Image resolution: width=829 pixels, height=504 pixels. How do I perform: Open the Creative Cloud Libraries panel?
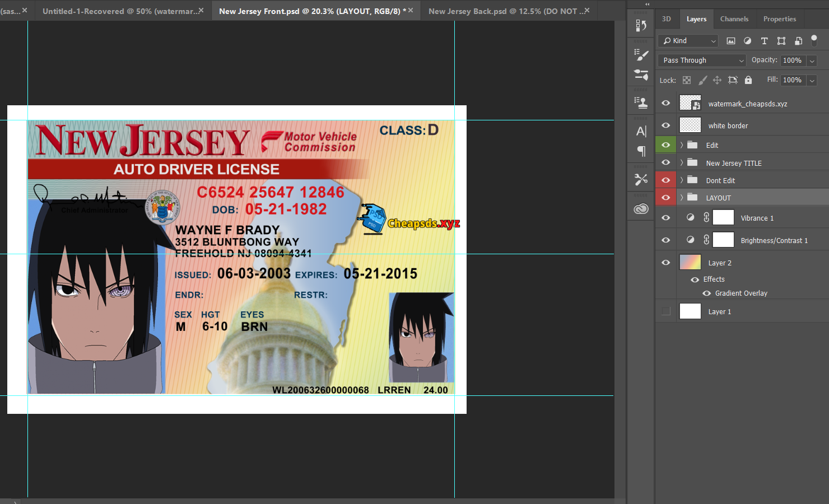pyautogui.click(x=641, y=209)
